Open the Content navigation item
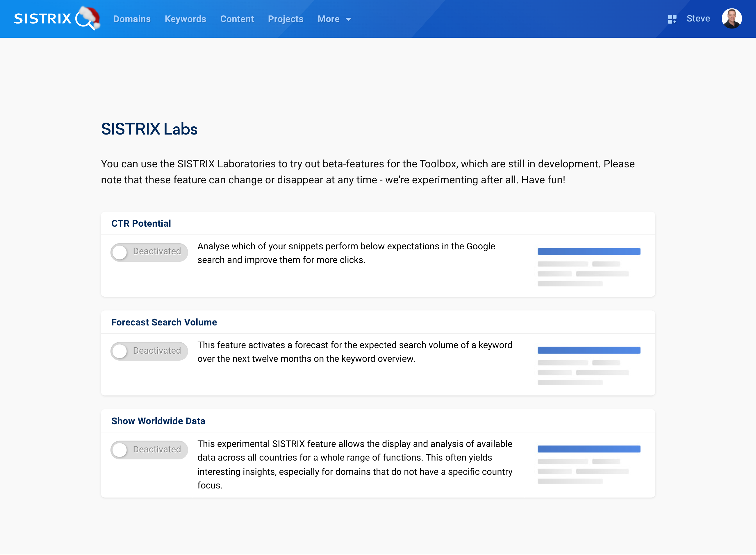Viewport: 756px width, 555px height. (237, 19)
